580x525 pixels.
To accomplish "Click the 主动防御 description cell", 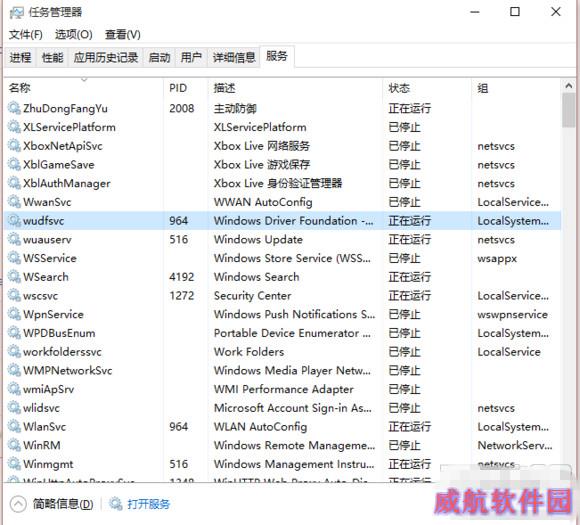I will pos(235,108).
